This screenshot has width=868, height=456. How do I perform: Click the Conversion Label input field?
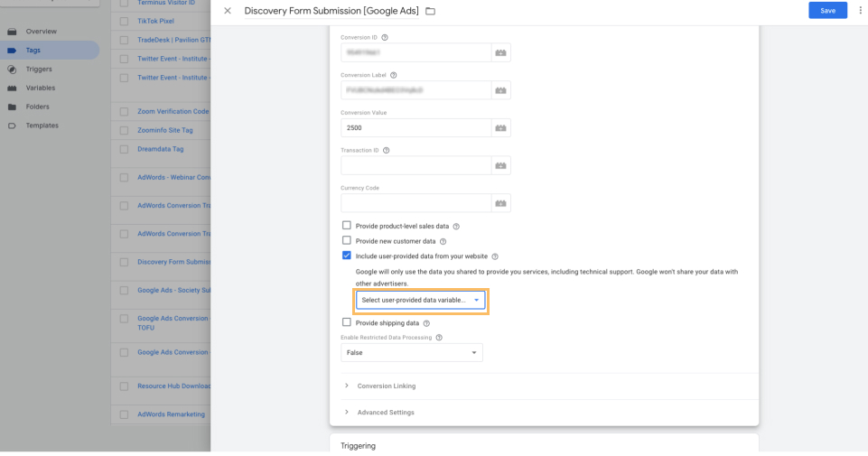[x=415, y=90]
